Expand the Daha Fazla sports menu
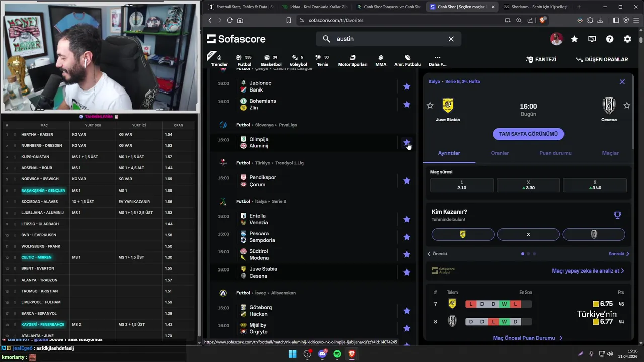The width and height of the screenshot is (644, 362). coord(437,60)
